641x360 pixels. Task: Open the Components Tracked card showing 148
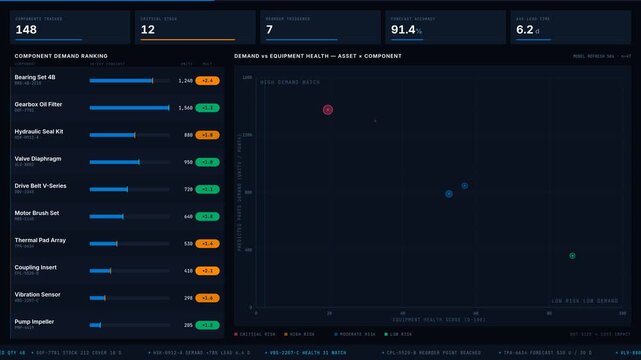coord(70,27)
